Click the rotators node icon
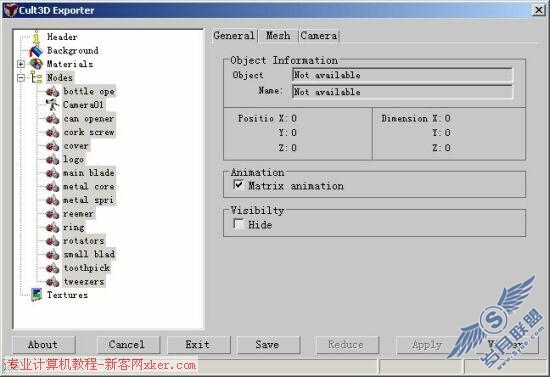 point(52,241)
